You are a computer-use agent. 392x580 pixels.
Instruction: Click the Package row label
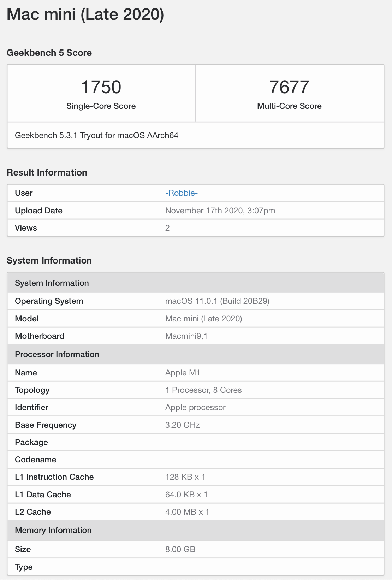(31, 442)
